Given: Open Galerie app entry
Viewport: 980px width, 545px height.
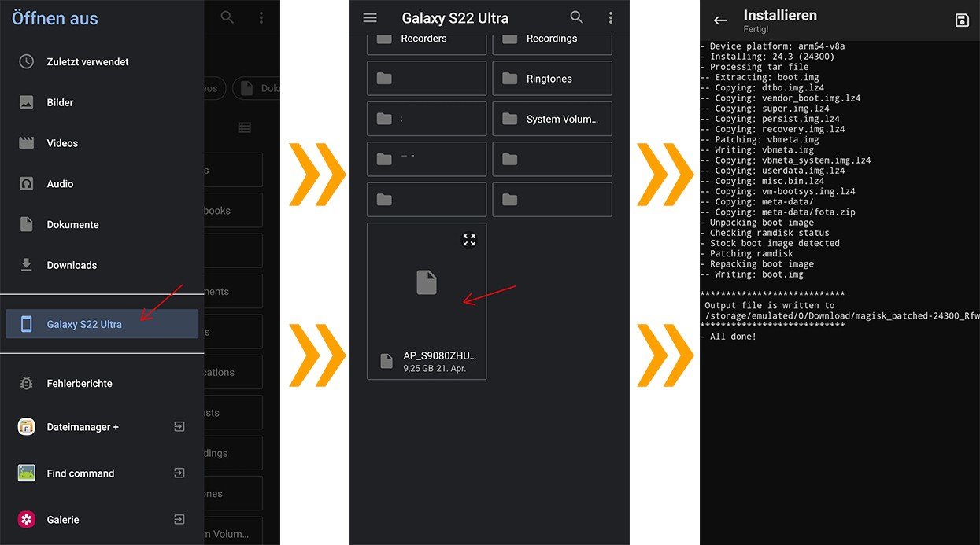Looking at the screenshot, I should tap(102, 520).
